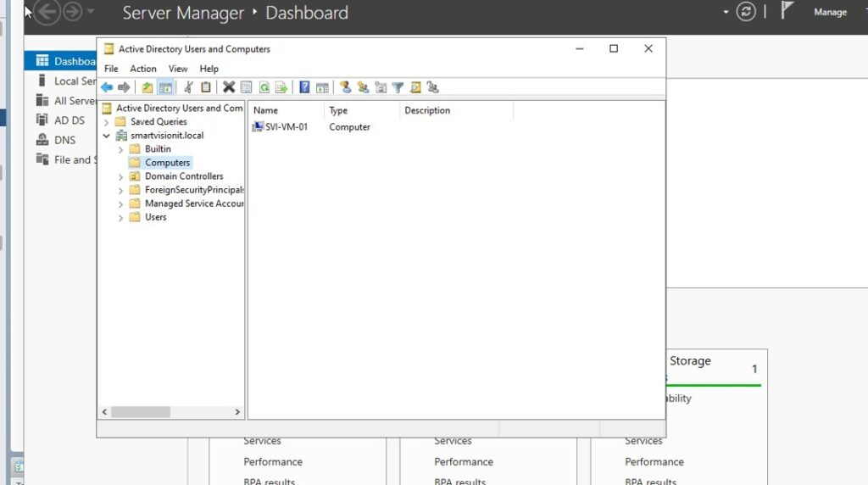868x485 pixels.
Task: Click the Forward arrow in ADUC toolbar
Action: [124, 87]
